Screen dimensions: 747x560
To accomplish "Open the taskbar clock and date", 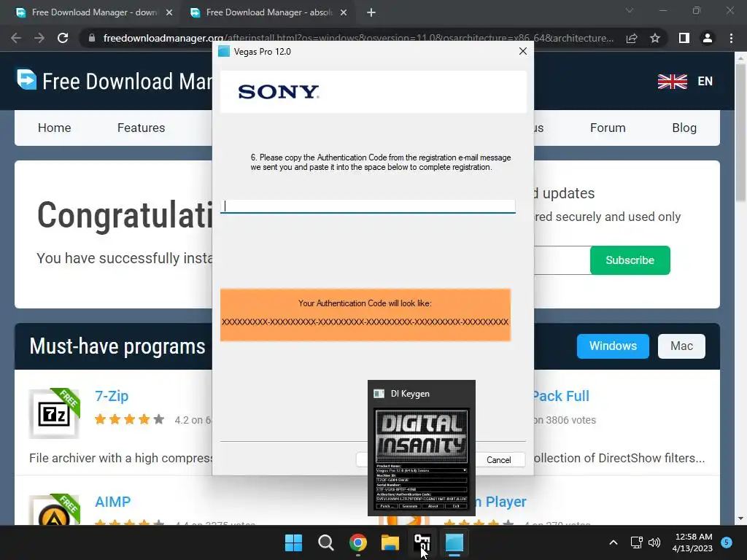I will pyautogui.click(x=692, y=542).
